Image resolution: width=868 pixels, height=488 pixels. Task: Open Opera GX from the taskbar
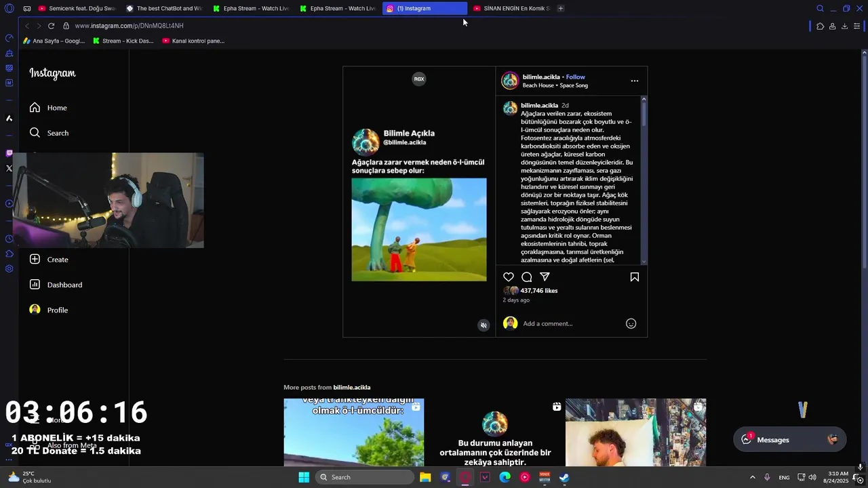(x=465, y=477)
